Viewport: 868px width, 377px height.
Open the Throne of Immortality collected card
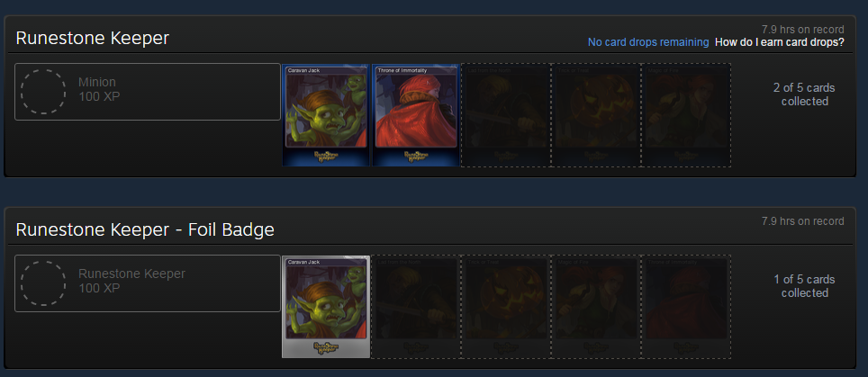point(416,115)
